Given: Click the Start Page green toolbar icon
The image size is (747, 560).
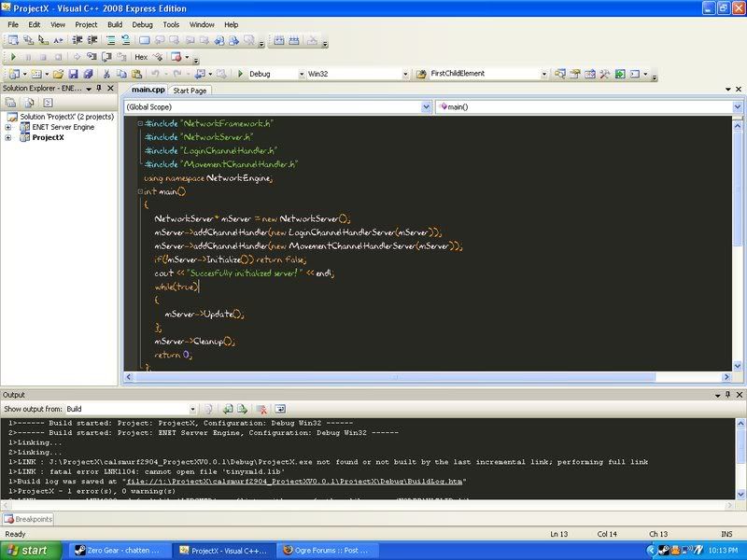Looking at the screenshot, I should click(x=620, y=74).
